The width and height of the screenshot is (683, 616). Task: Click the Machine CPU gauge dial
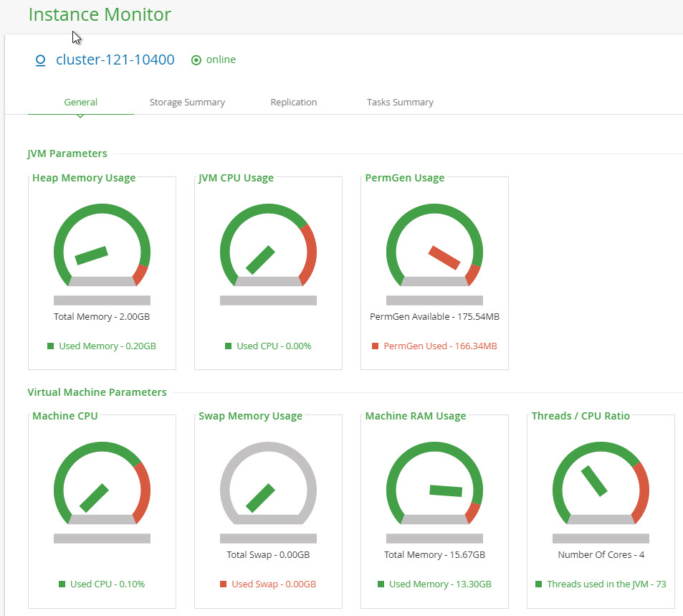[102, 485]
